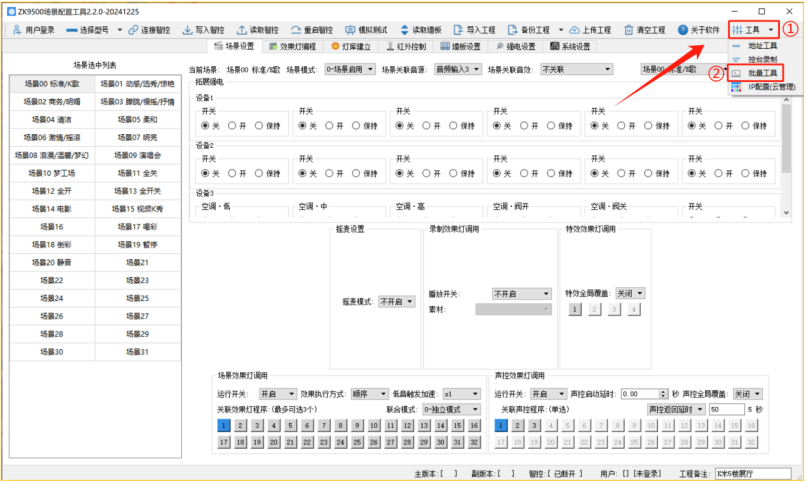Open 声控全局覆盖 dropdown
This screenshot has width=807, height=483.
coord(747,394)
